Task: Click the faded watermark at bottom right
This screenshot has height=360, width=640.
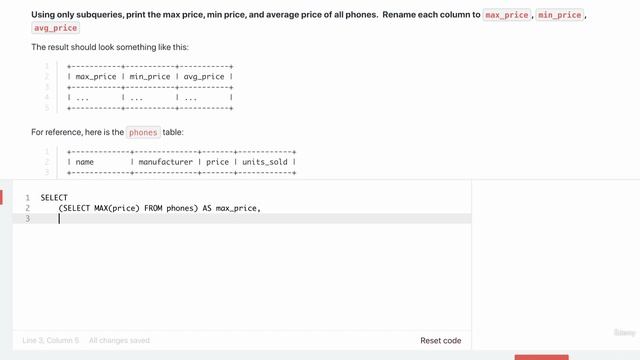Action: (x=624, y=333)
